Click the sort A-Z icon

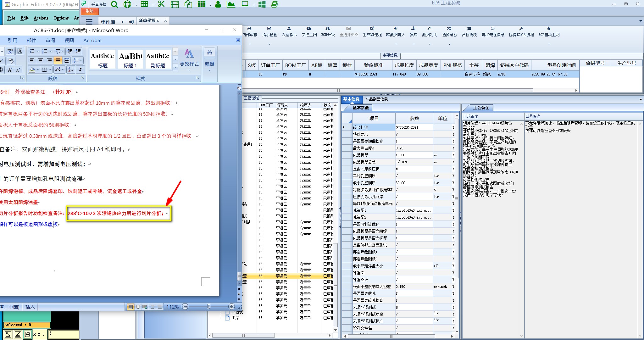[70, 70]
